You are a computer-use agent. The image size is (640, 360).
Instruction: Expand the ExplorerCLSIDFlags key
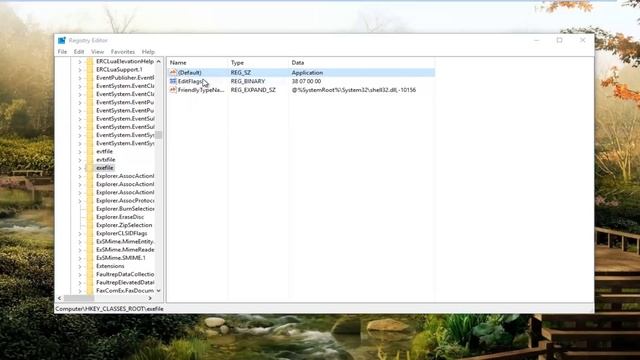[x=80, y=233]
